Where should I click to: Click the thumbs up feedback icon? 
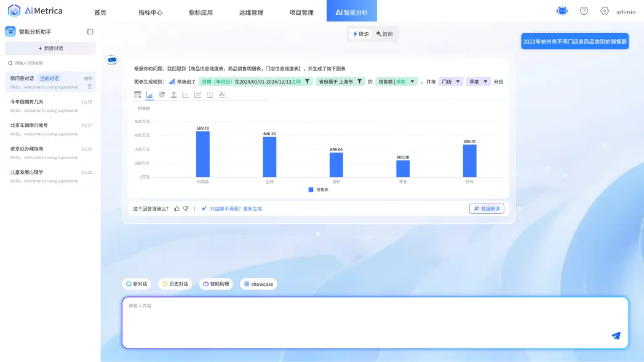tap(177, 208)
